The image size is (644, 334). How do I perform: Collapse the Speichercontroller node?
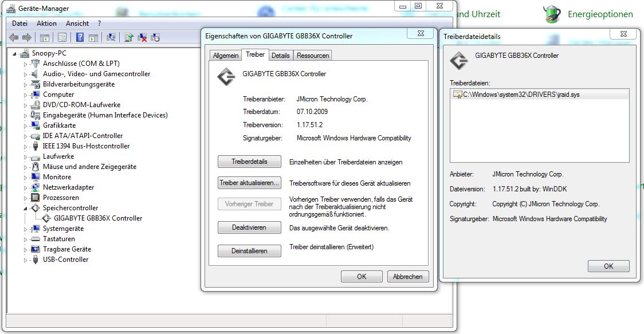pos(25,209)
